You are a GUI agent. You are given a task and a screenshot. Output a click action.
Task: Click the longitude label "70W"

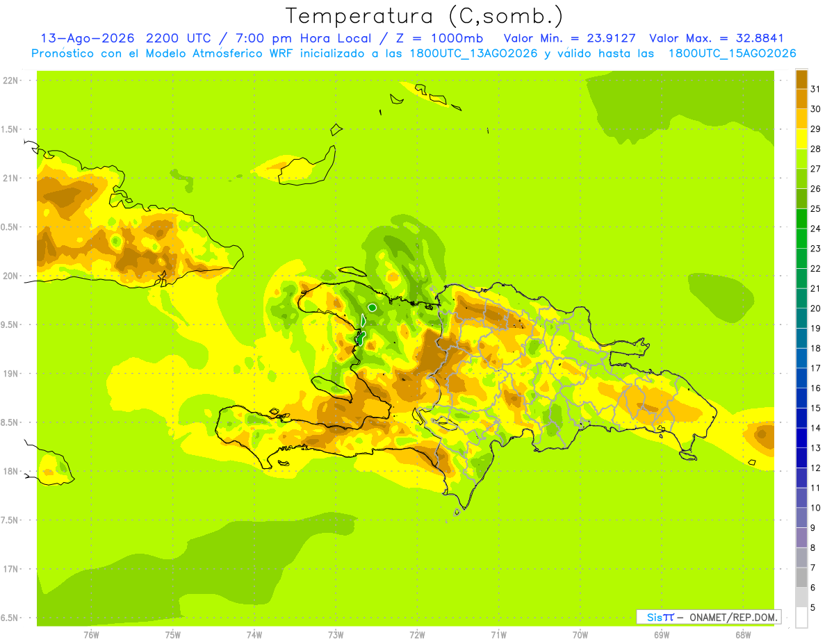click(580, 635)
